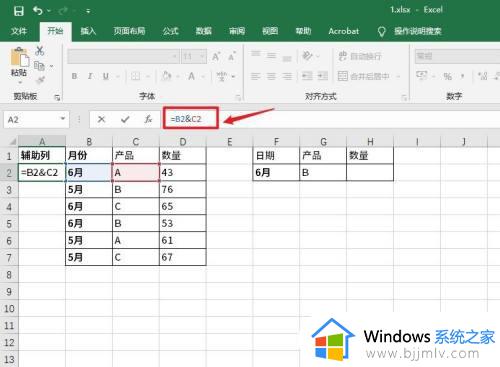Image resolution: width=500 pixels, height=367 pixels.
Task: Open quick access toolbar customize dropdown
Action: coord(88,11)
